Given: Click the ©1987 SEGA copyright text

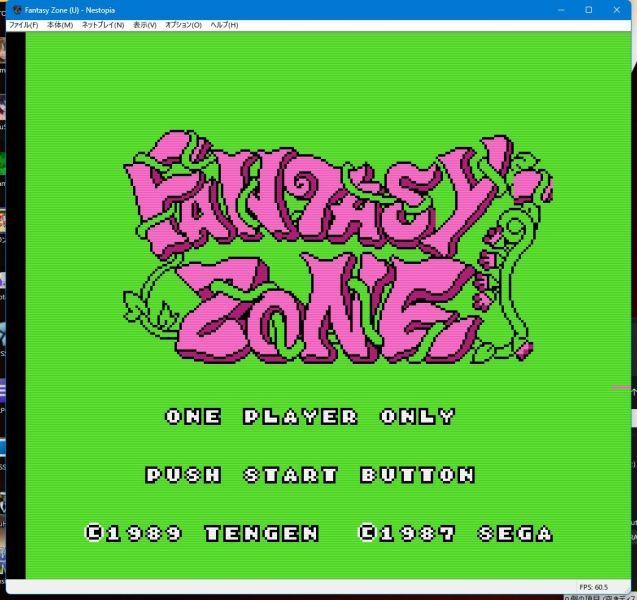Looking at the screenshot, I should [x=455, y=533].
